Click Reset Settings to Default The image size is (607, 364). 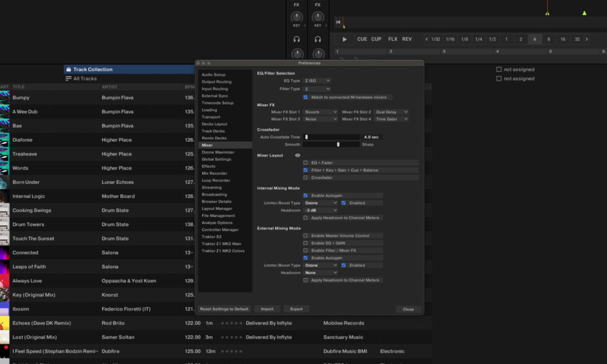point(225,308)
